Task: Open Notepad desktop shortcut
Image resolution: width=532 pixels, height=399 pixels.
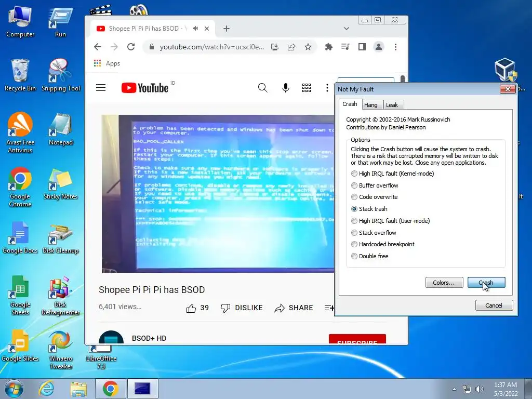Action: coord(60,129)
